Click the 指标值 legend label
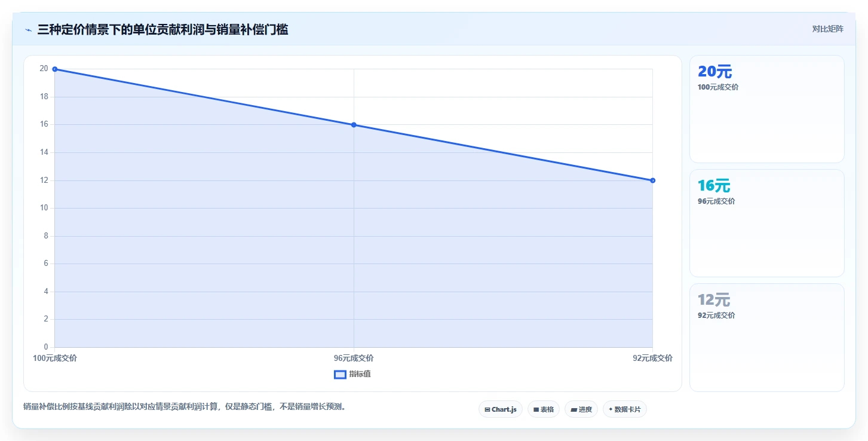Image resolution: width=868 pixels, height=441 pixels. tap(360, 374)
